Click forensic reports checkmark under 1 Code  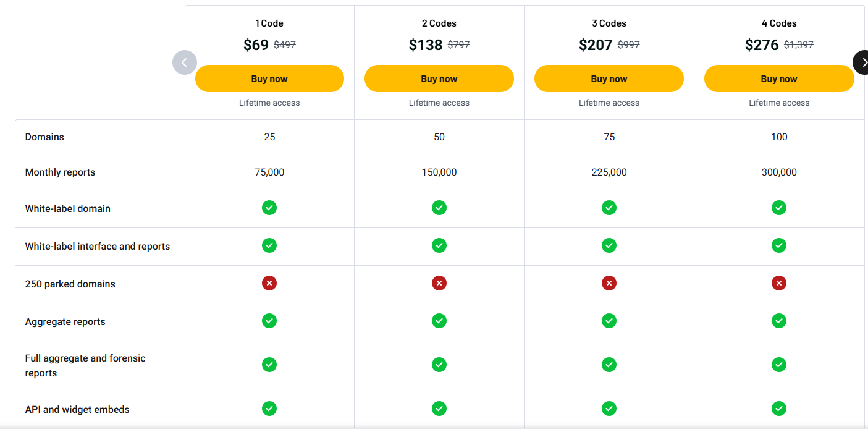[x=269, y=365]
